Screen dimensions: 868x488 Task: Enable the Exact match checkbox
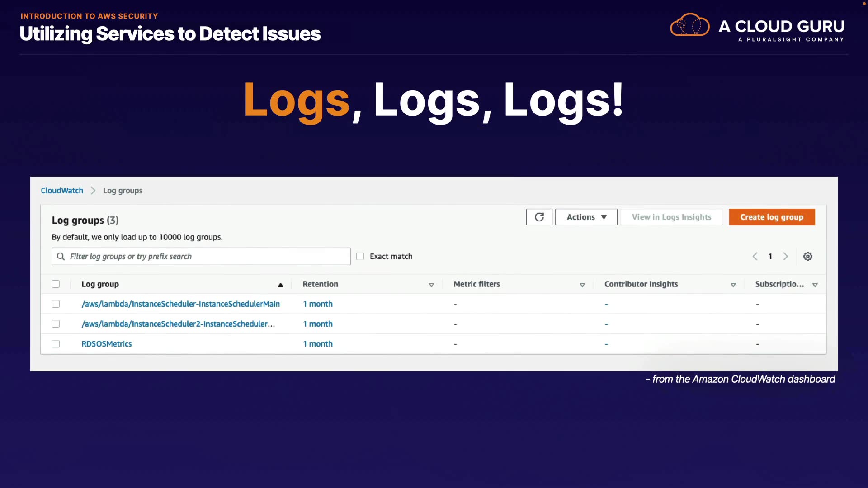pos(360,257)
